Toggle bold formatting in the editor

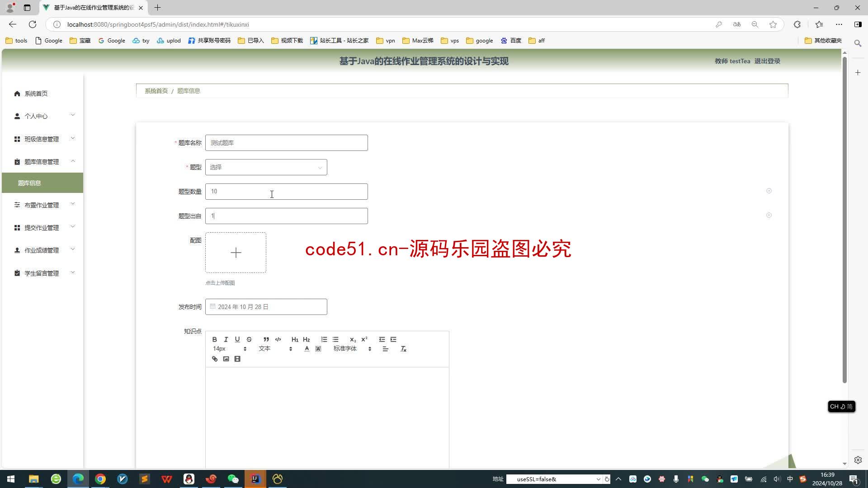point(215,339)
